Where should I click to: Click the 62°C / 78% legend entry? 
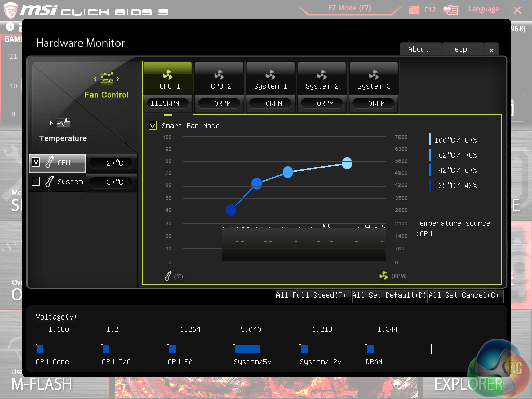[454, 155]
